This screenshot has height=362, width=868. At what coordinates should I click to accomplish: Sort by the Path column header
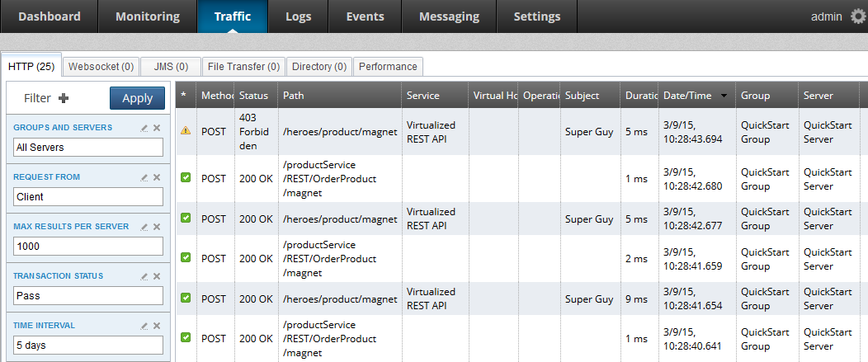(x=340, y=95)
